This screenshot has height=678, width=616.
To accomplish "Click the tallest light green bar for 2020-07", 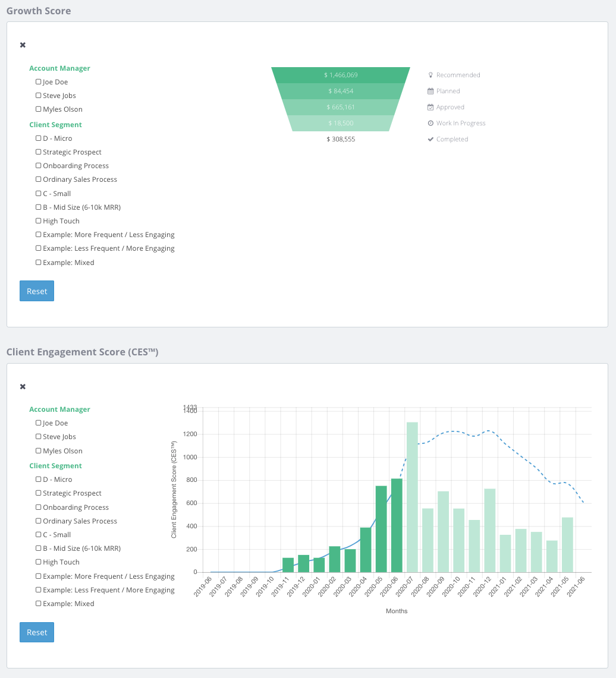I will coord(412,497).
